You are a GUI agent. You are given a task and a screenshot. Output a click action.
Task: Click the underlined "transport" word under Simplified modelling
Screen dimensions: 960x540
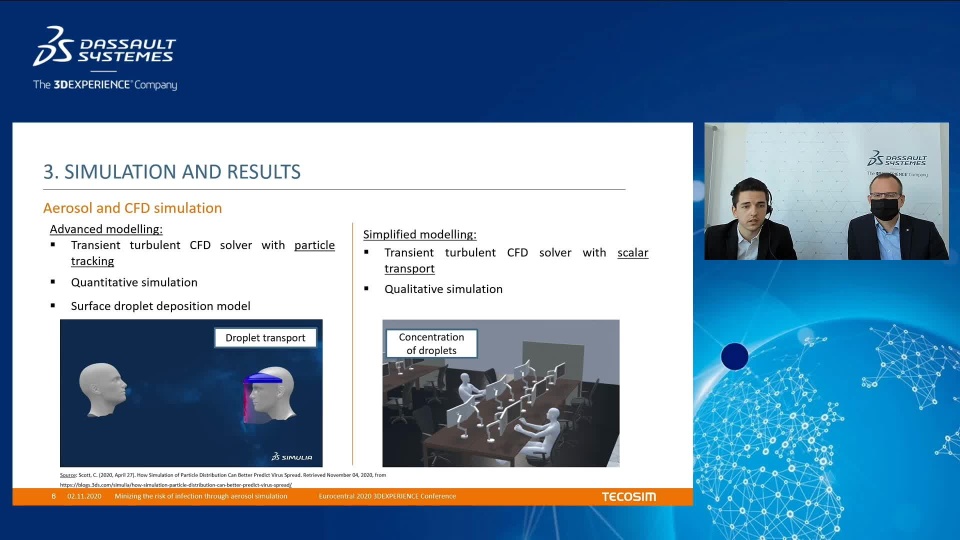(x=410, y=268)
